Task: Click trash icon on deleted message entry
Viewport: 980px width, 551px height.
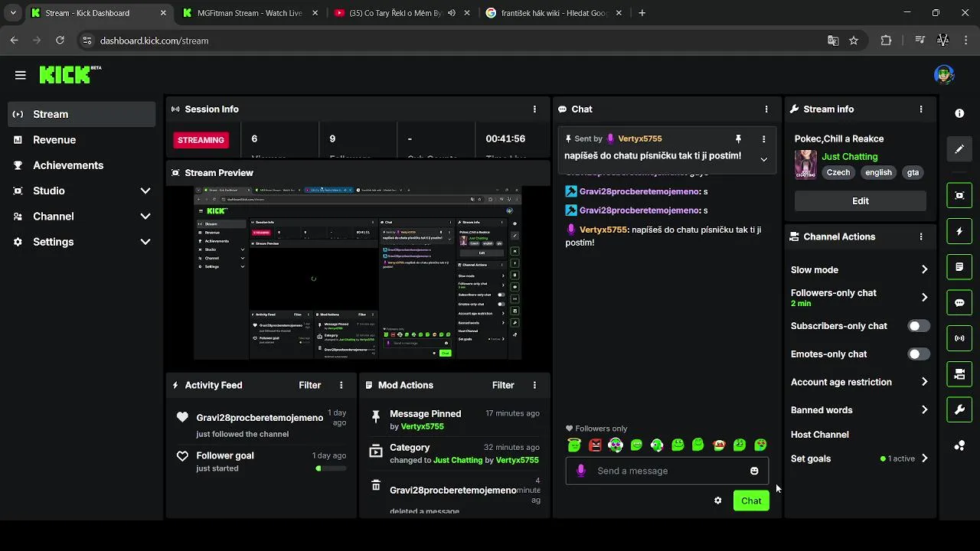Action: point(376,486)
